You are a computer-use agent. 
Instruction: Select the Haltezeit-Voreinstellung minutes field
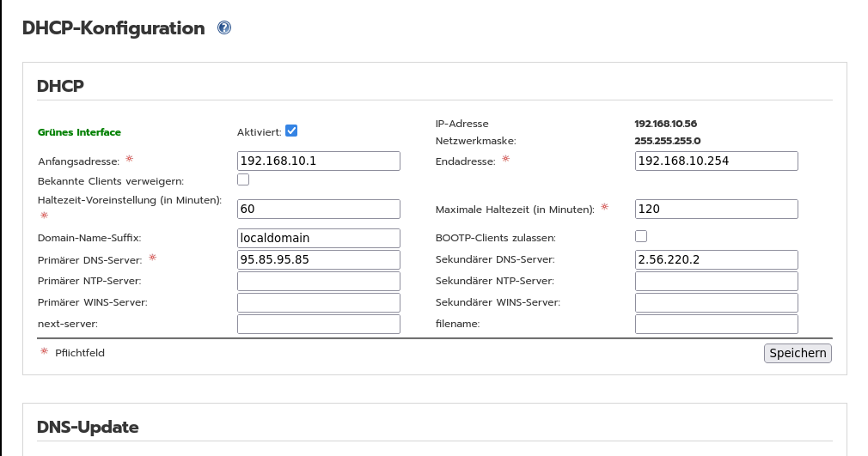tap(318, 209)
